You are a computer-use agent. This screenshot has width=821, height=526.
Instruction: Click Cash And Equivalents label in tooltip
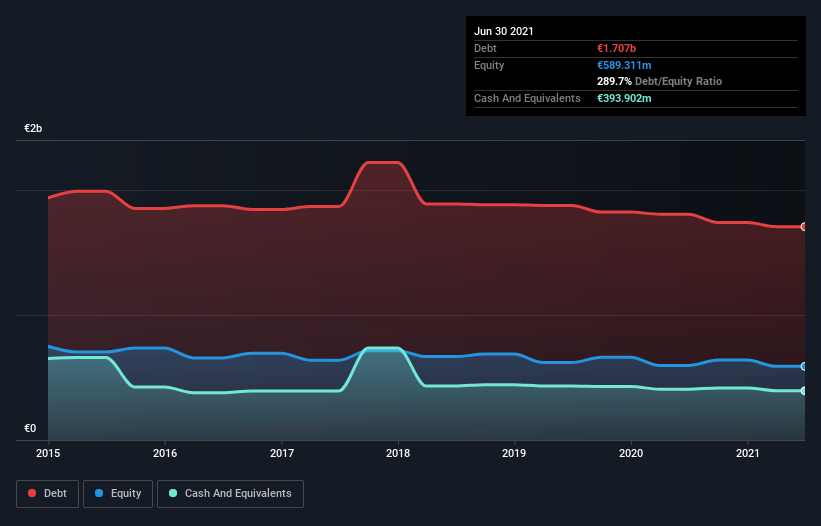coord(527,98)
